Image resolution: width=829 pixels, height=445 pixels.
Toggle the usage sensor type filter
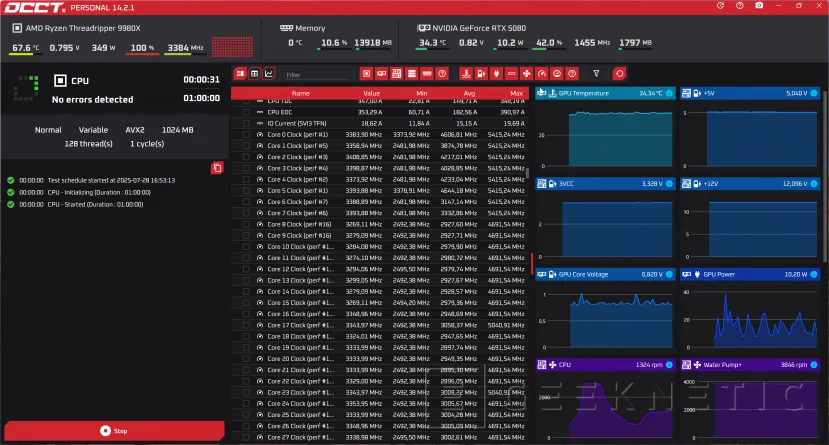pyautogui.click(x=557, y=74)
